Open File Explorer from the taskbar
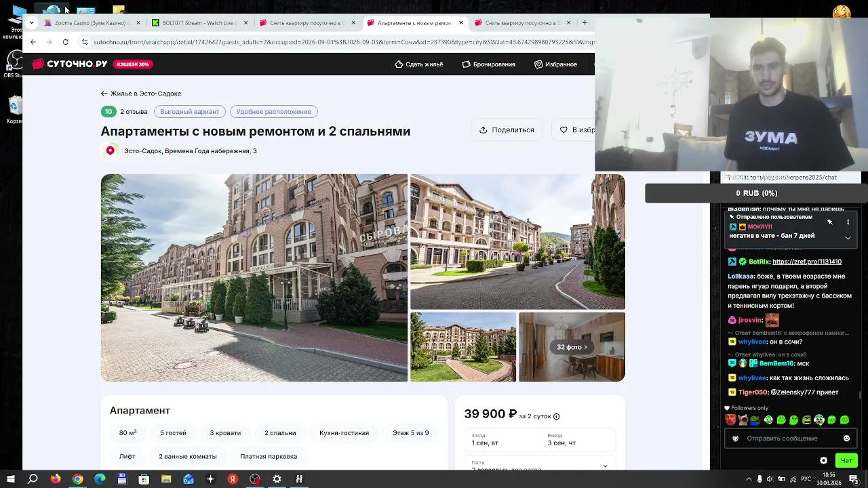The image size is (868, 488). pos(166,479)
